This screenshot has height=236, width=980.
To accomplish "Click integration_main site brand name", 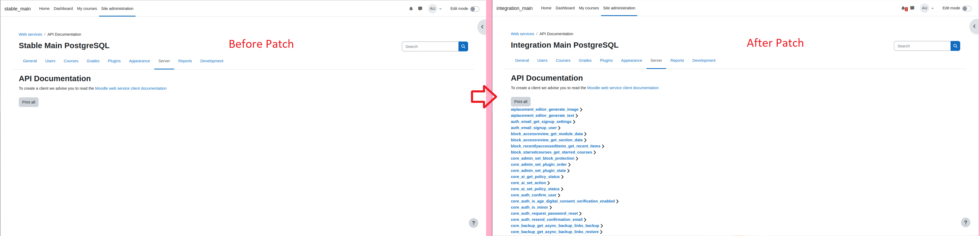I will coord(514,8).
